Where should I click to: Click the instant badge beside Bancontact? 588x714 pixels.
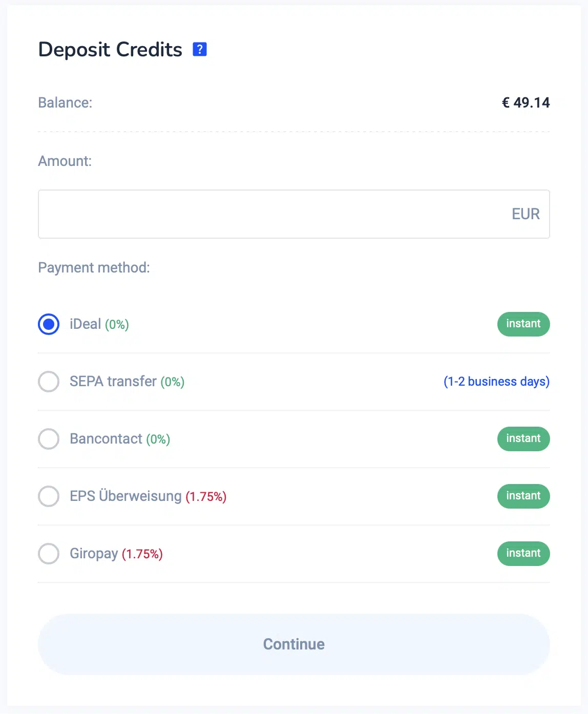[523, 439]
